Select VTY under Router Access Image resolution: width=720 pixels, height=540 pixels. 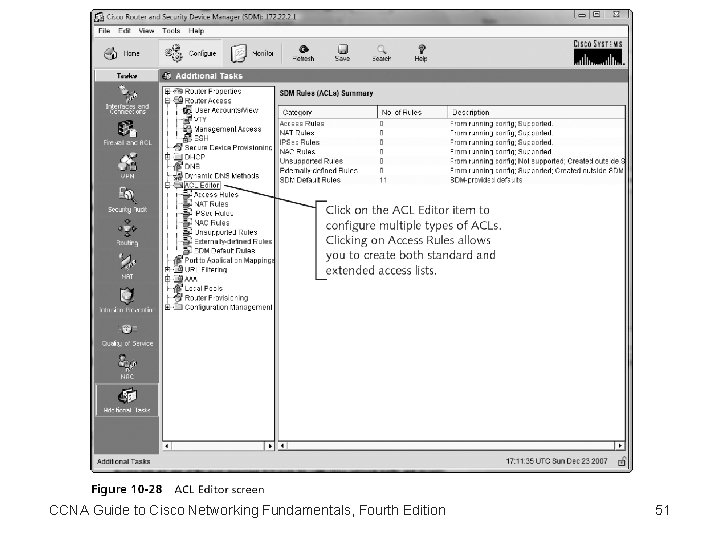pos(201,119)
